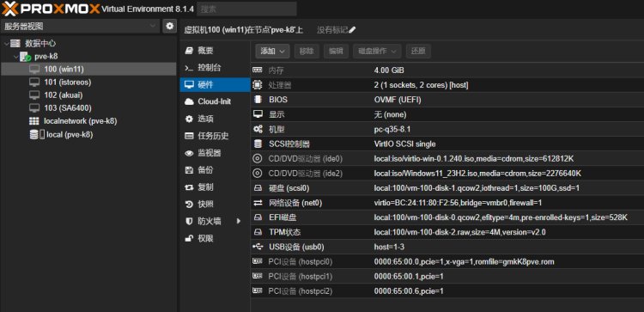The height and width of the screenshot is (312, 644).
Task: Click the EFI disk drive icon
Action: coord(258,217)
